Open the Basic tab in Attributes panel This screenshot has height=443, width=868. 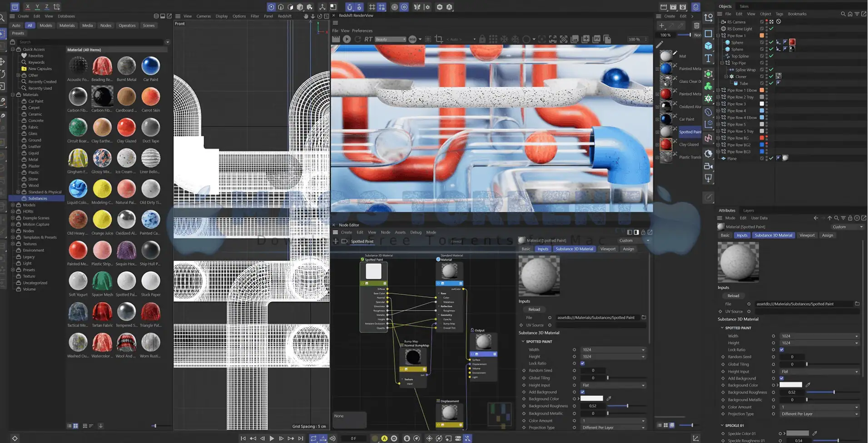pyautogui.click(x=725, y=235)
